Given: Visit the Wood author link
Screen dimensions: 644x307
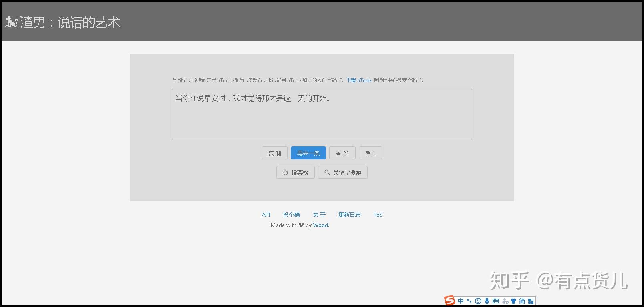Looking at the screenshot, I should click(321, 225).
